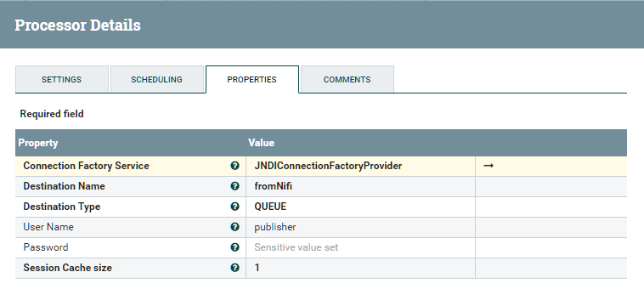Image resolution: width=644 pixels, height=306 pixels.
Task: Switch to the Scheduling tab
Action: pos(157,79)
